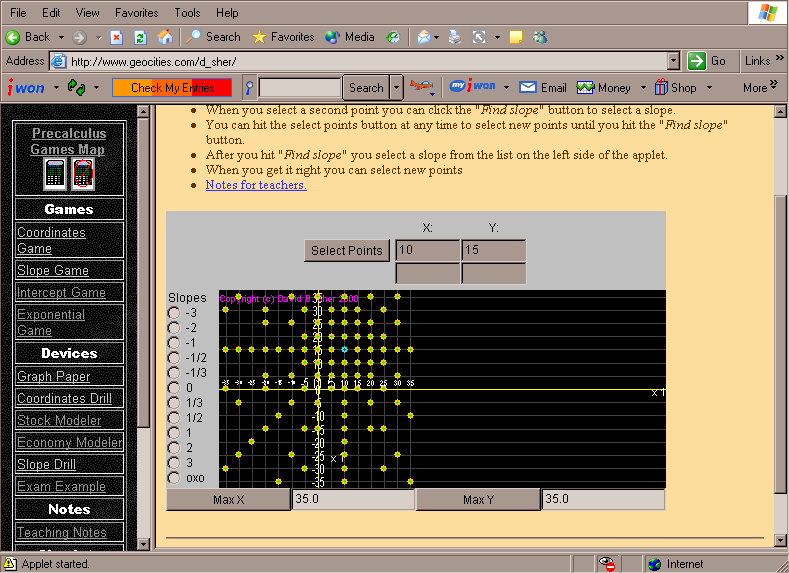
Task: Select slope -2 radio button
Action: click(x=174, y=328)
